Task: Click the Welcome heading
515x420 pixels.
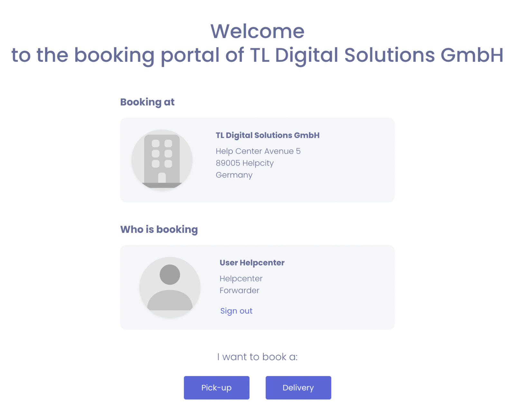Action: pos(257,31)
